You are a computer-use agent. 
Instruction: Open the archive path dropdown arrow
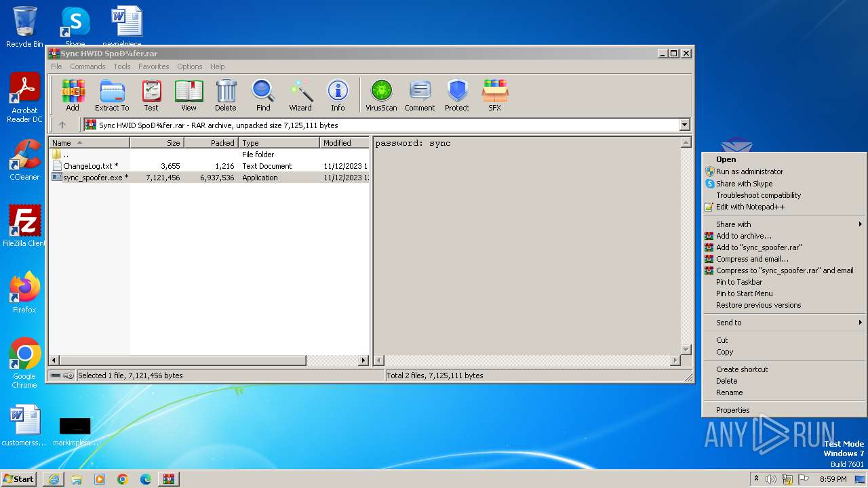tap(684, 125)
